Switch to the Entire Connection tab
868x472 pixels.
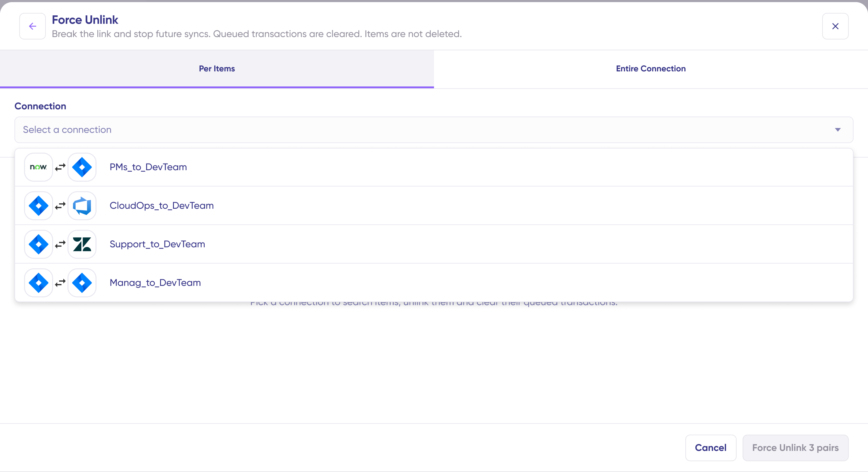[650, 69]
